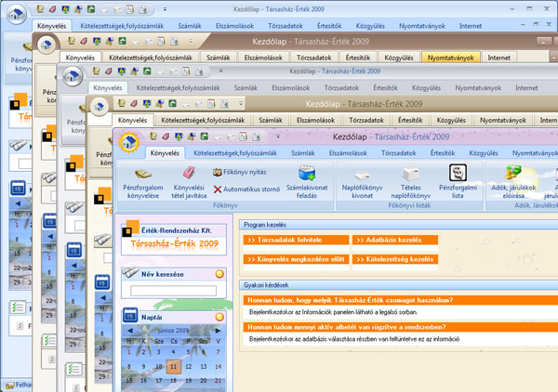The width and height of the screenshot is (558, 392).
Task: Open the sun-house application menu in front window
Action: click(x=129, y=142)
